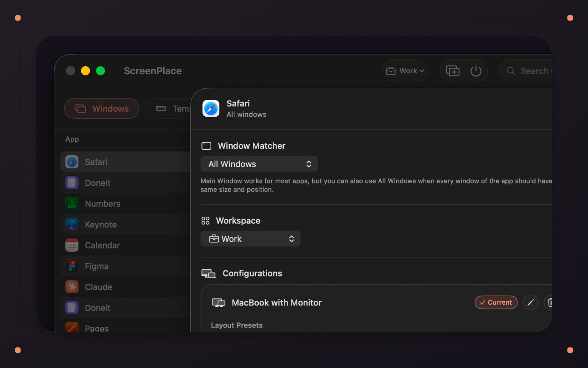Click the Current badge button

(496, 302)
